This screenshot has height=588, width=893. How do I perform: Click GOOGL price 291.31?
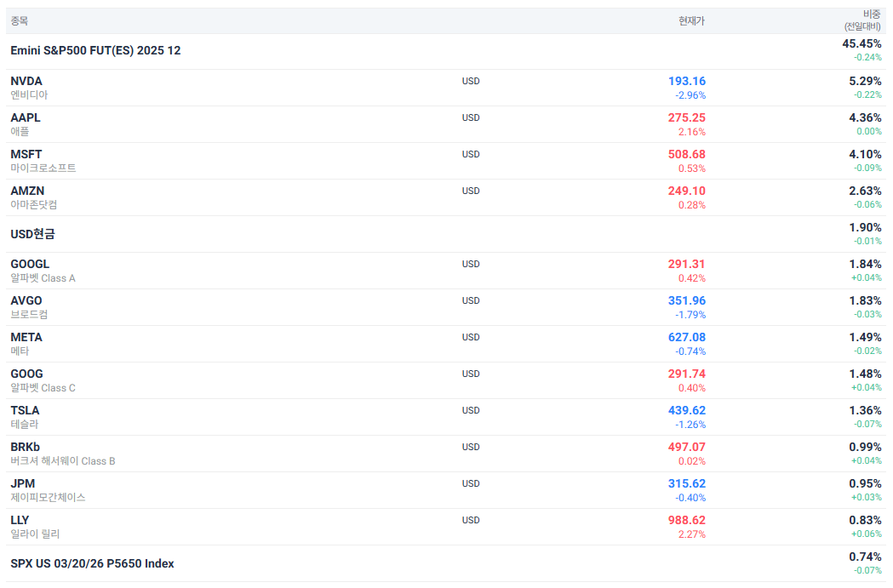coord(687,264)
